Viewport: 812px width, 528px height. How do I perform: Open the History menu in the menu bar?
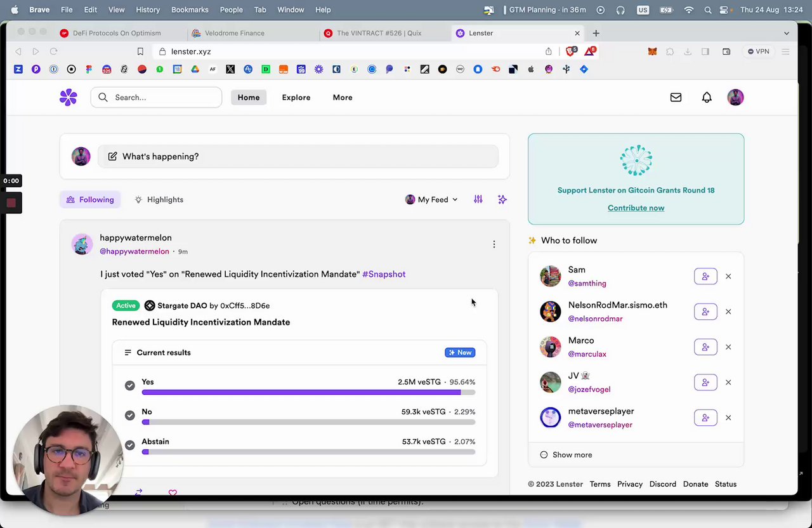[x=148, y=10]
